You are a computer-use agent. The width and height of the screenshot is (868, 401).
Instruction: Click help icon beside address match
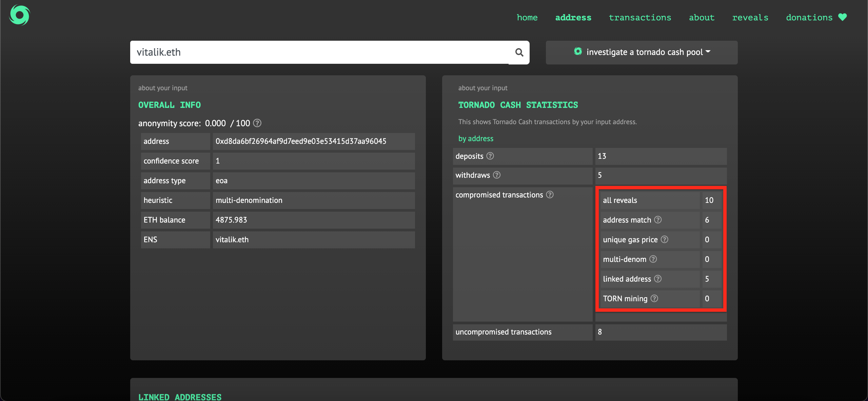(x=658, y=219)
